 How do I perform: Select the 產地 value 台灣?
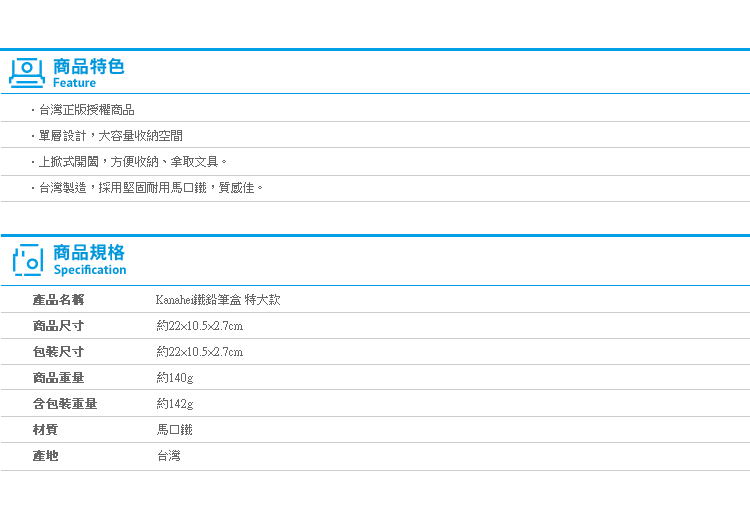(169, 455)
